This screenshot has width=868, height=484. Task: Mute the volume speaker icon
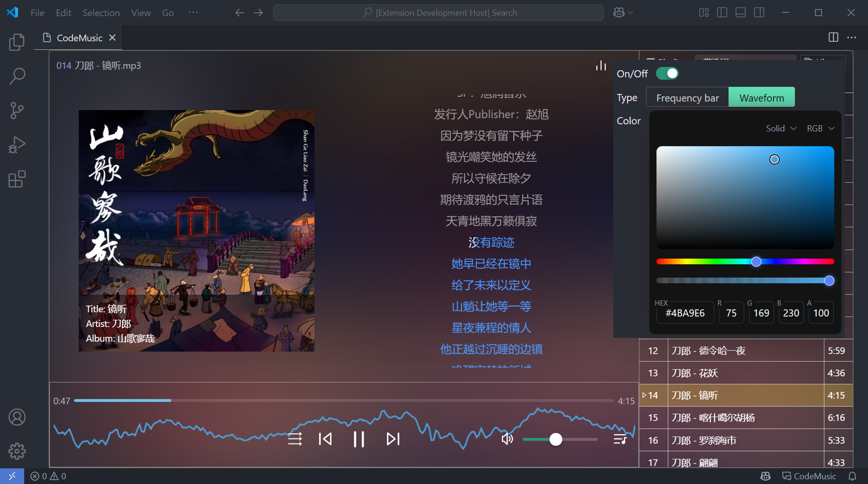[508, 439]
